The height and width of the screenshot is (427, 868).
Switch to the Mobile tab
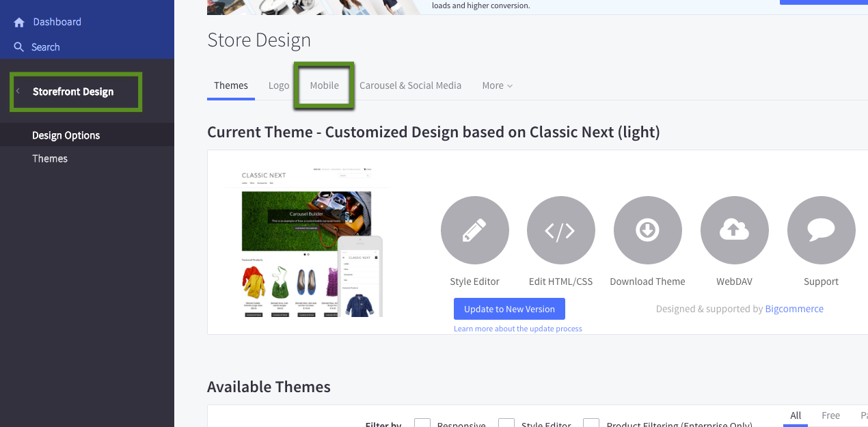click(323, 85)
